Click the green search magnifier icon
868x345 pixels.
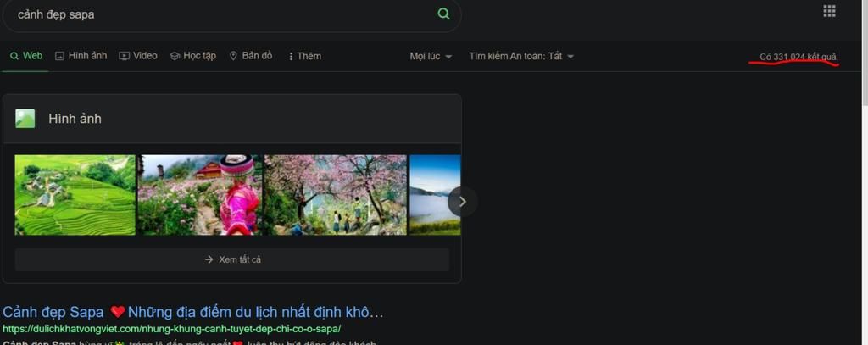[x=443, y=14]
